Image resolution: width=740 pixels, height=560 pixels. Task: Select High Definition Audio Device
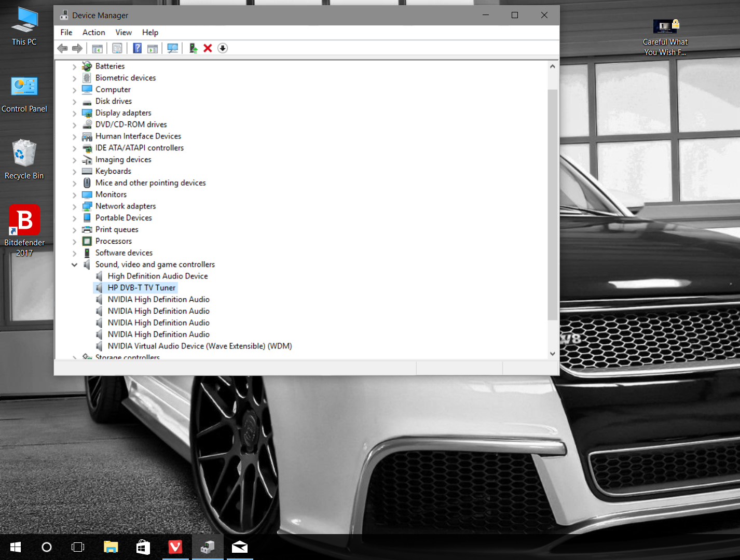point(157,276)
